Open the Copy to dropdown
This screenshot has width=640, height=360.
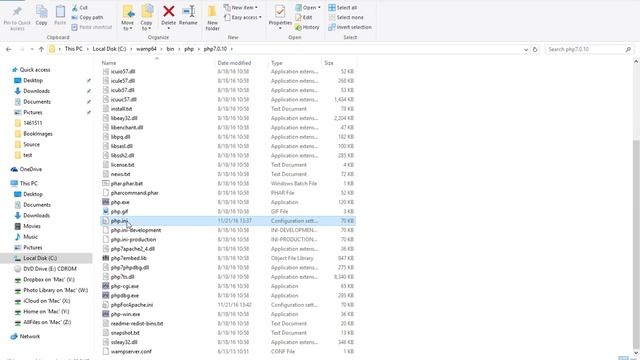(146, 18)
